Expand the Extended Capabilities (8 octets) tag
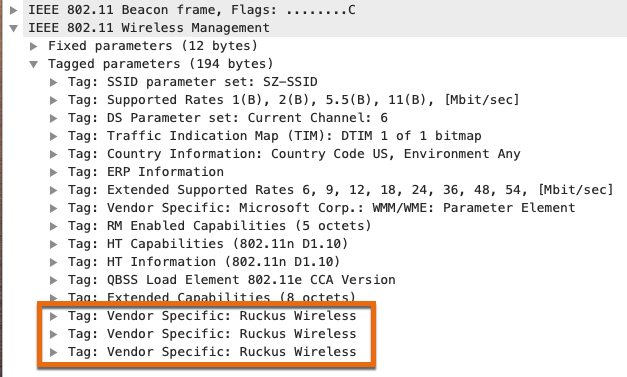 pyautogui.click(x=53, y=297)
